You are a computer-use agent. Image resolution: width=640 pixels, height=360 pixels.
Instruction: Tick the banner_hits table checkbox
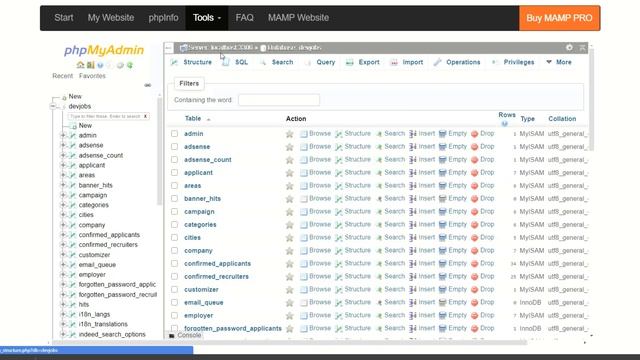(175, 198)
